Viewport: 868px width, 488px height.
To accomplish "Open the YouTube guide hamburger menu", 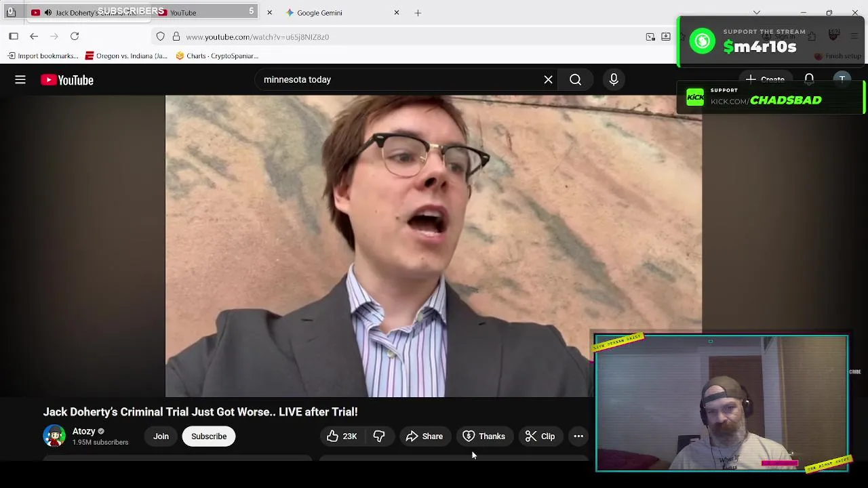I will tap(20, 80).
